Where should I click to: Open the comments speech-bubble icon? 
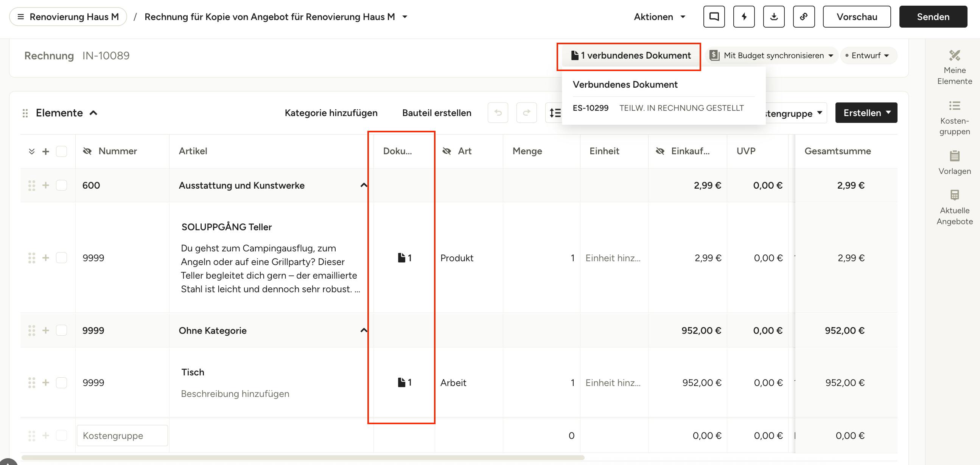(x=714, y=17)
